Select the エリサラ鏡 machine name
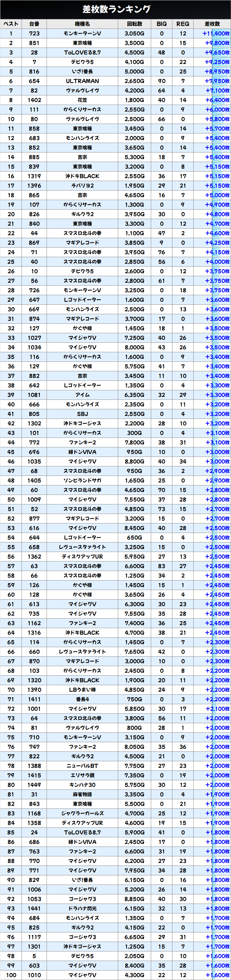The image size is (231, 980). click(82, 775)
